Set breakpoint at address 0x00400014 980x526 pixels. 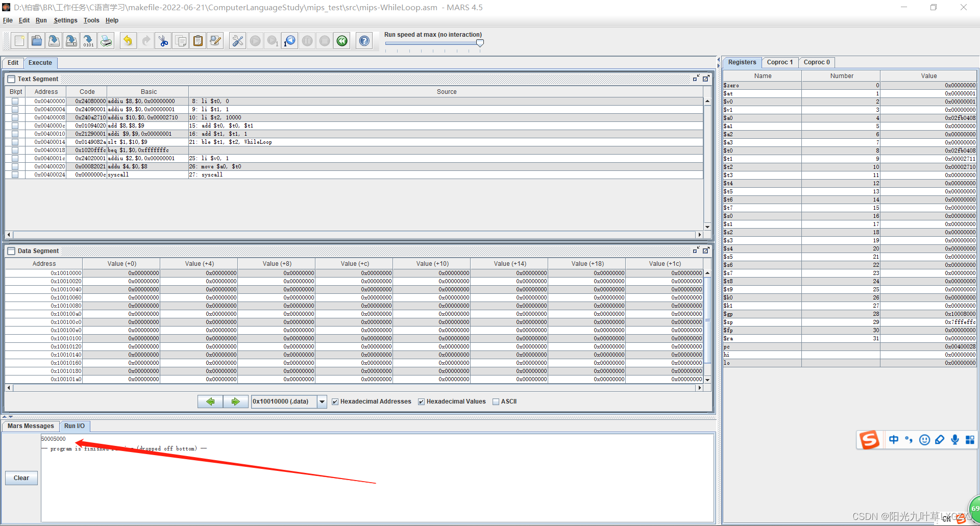coord(15,142)
